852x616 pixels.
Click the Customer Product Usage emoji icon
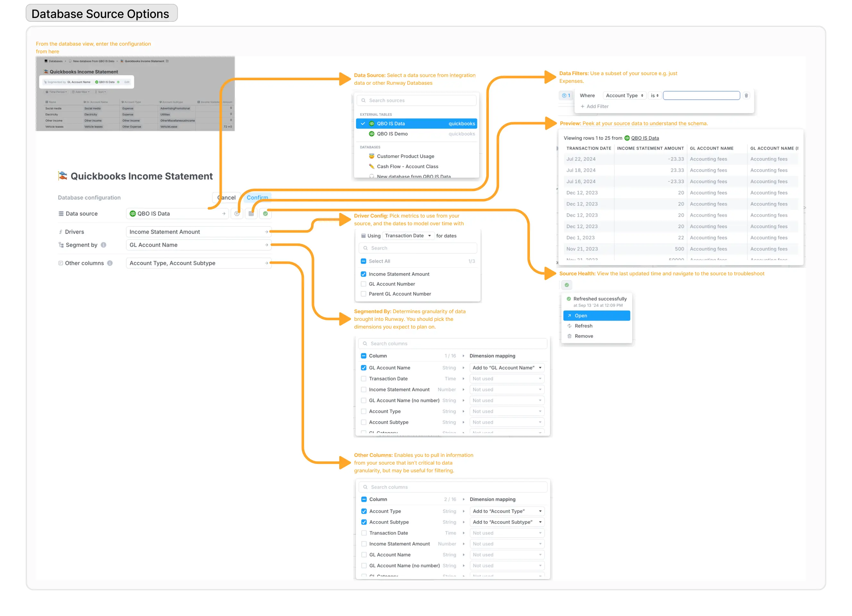click(x=371, y=156)
